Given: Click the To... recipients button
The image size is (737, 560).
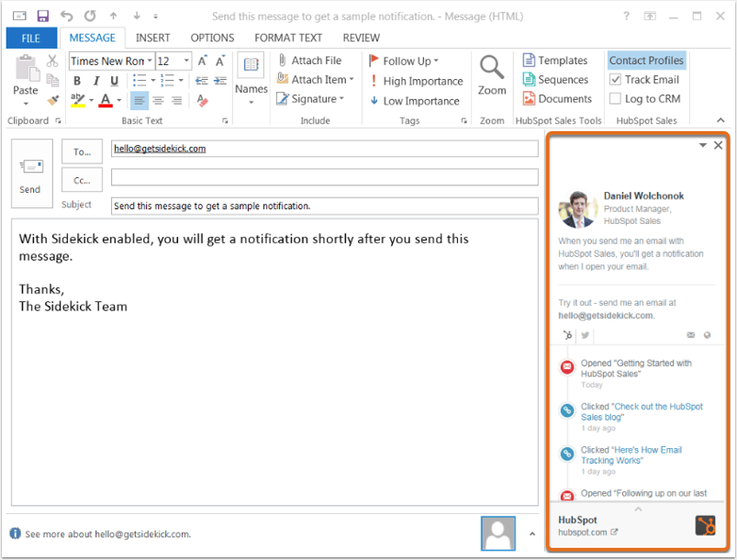Looking at the screenshot, I should [x=82, y=151].
